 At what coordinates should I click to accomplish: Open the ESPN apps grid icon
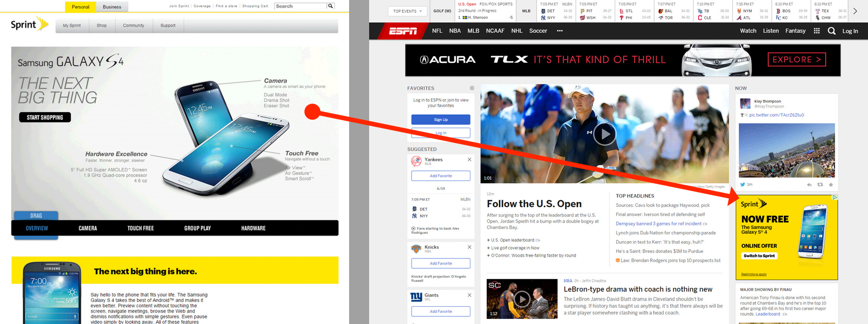pos(817,31)
